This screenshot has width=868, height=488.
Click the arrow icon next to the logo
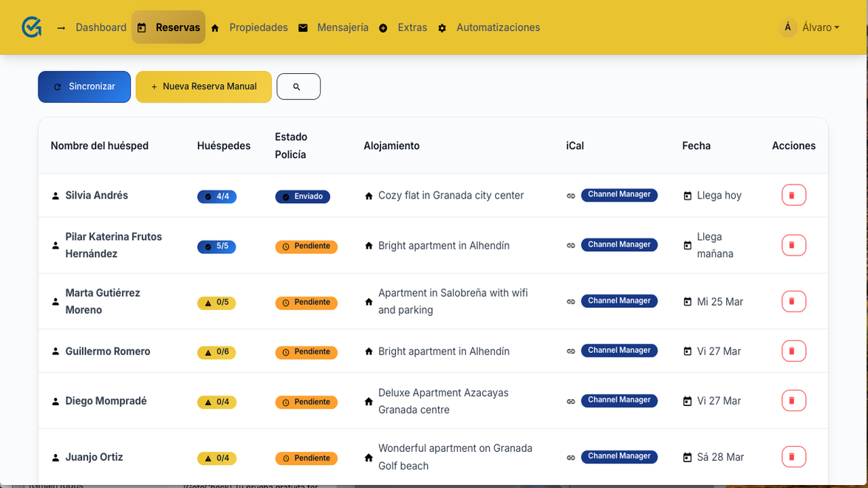click(60, 27)
